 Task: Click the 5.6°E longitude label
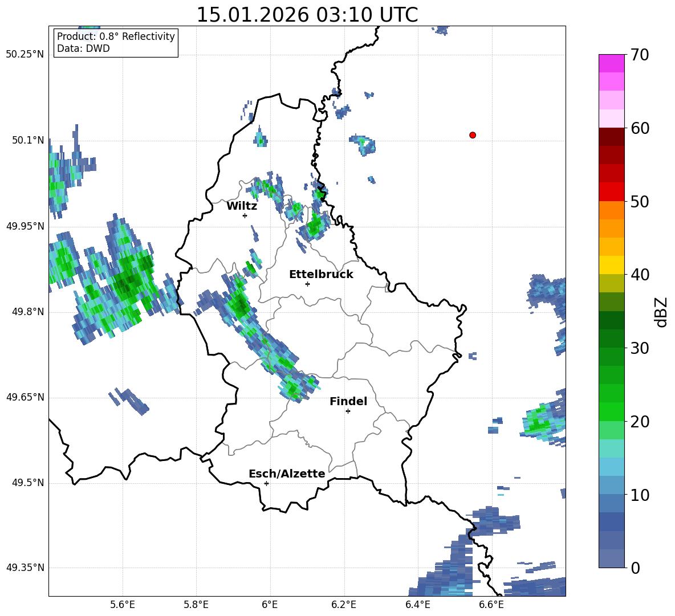tap(123, 605)
